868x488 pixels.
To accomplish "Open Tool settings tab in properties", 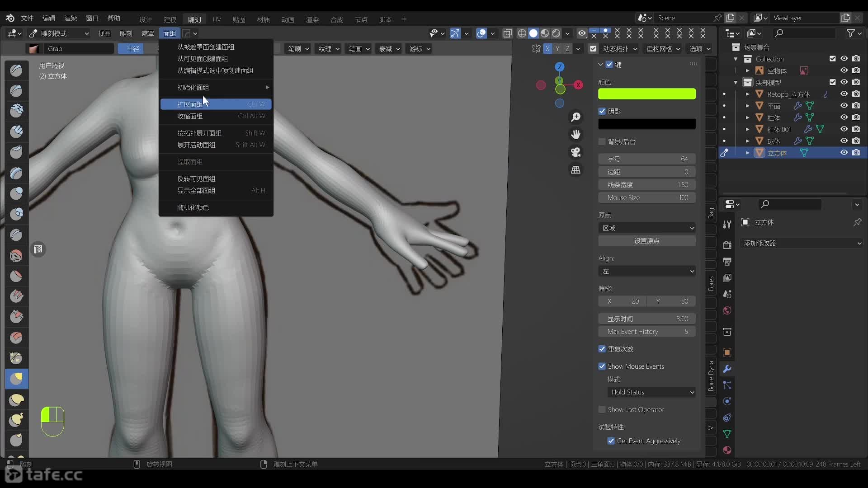I will 727,225.
